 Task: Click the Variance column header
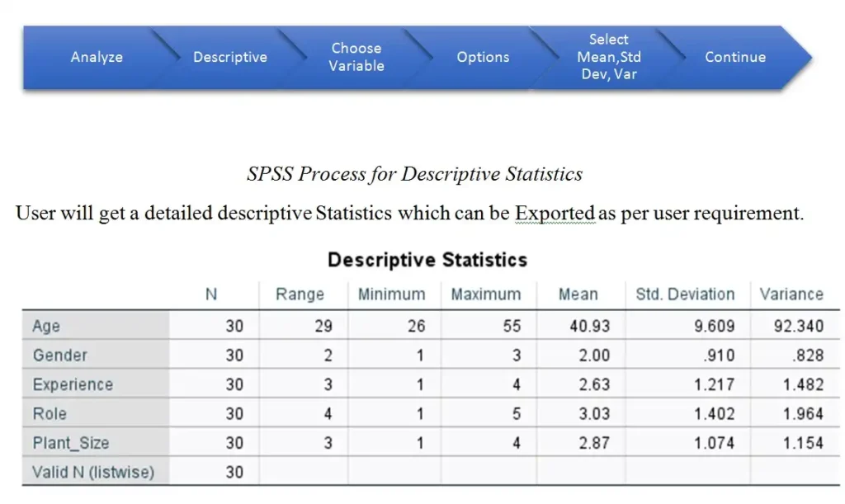[792, 294]
